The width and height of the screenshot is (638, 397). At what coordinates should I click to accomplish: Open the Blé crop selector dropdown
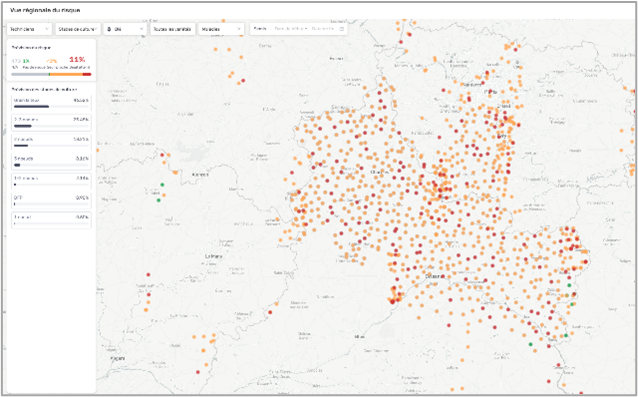tap(125, 29)
